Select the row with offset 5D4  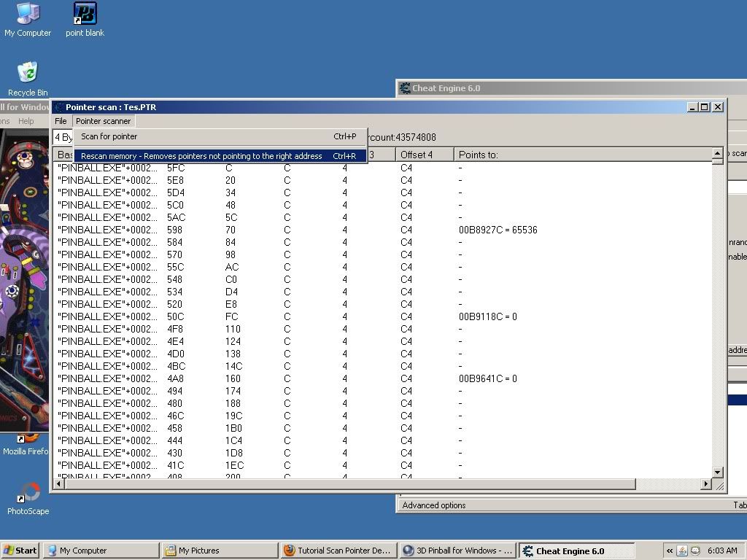click(x=384, y=192)
